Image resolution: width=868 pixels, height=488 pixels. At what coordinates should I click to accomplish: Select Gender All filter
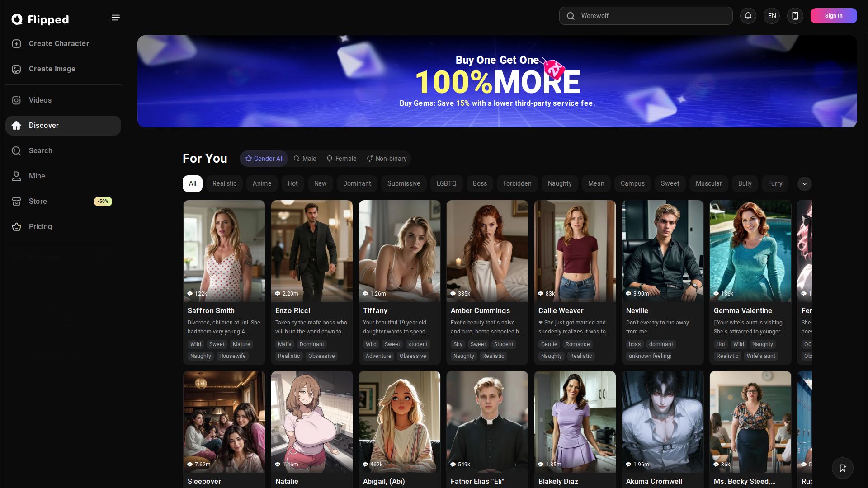[x=264, y=159]
